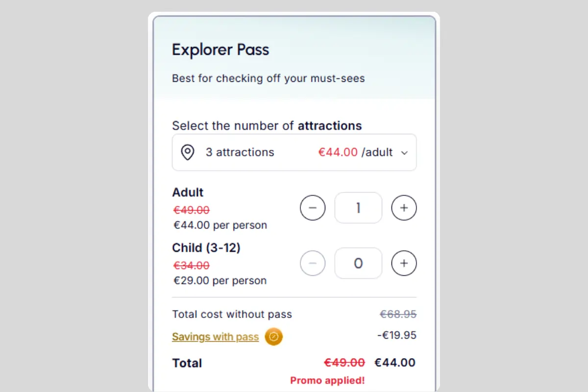Click the 3 attractions option field

pos(240,152)
